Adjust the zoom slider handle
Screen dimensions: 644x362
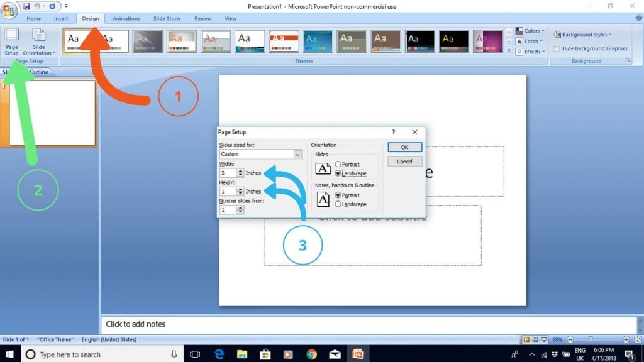(x=590, y=340)
